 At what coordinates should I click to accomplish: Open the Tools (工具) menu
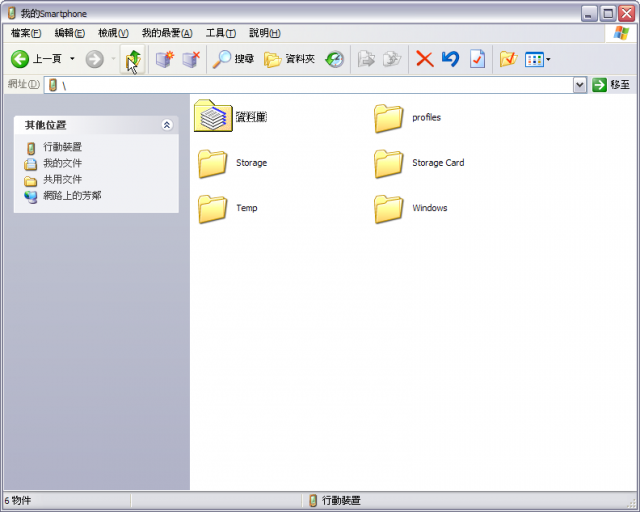coord(221,33)
